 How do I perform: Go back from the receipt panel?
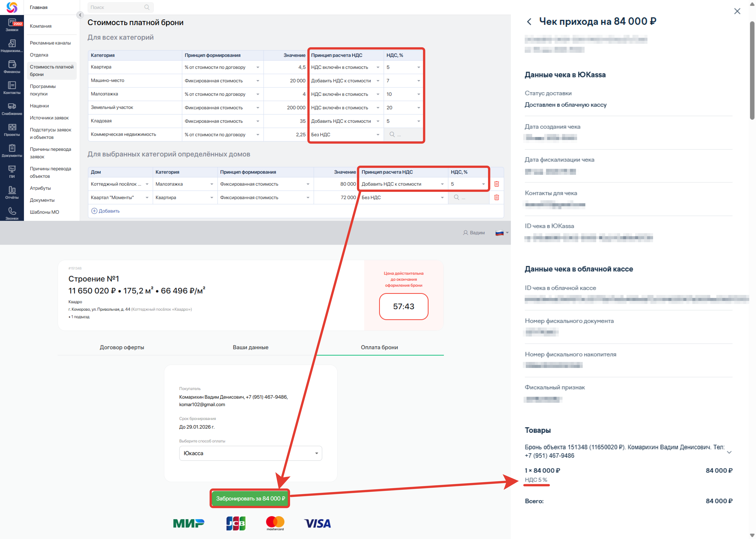(529, 22)
